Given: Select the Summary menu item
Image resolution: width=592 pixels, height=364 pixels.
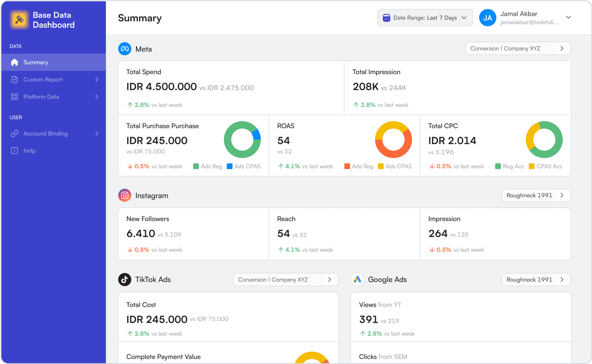Looking at the screenshot, I should [54, 62].
